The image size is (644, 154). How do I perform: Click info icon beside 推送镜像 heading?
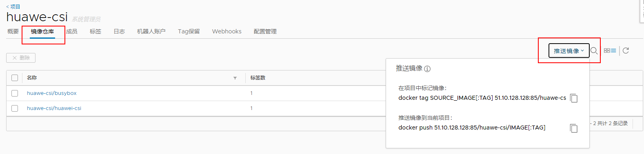coord(427,69)
